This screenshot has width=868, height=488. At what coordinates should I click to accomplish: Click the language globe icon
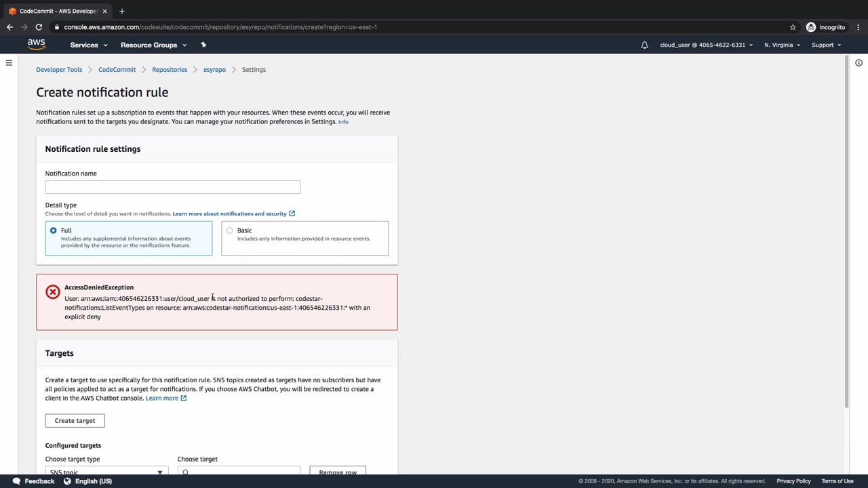[67, 481]
